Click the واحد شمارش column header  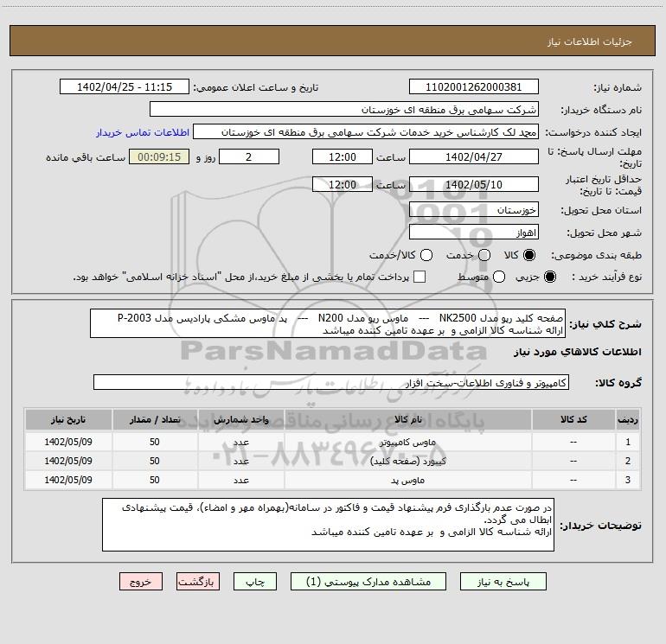tap(240, 419)
